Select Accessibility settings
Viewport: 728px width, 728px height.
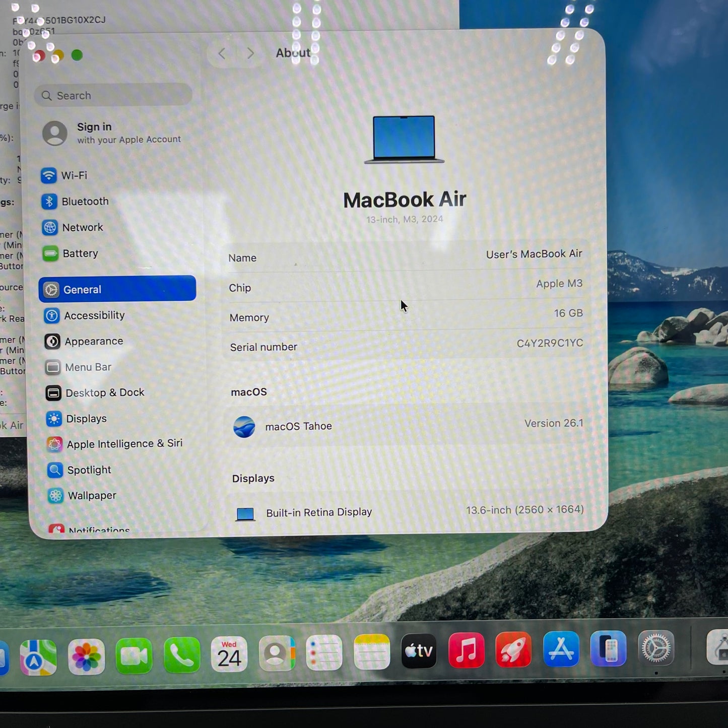(x=94, y=315)
